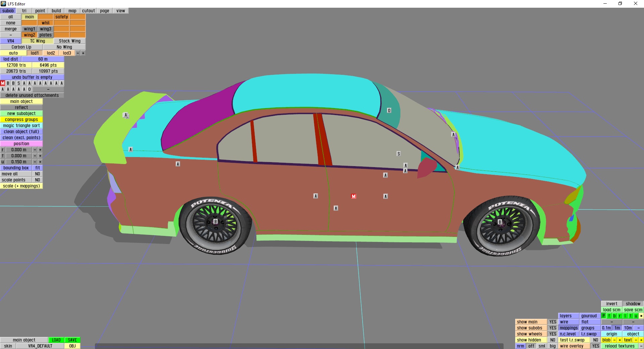Select the red M attachment in the list
This screenshot has width=644, height=349.
click(3, 83)
